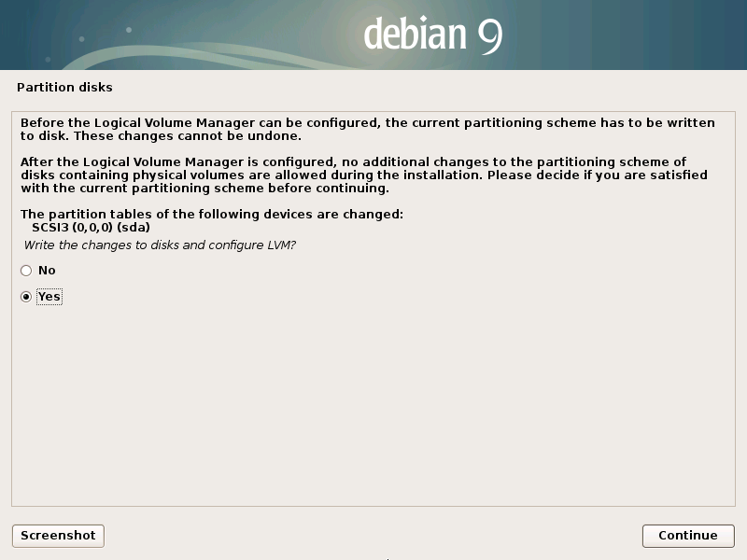Viewport: 747px width, 560px height.
Task: Click the 'Write the changes to disks' question
Action: 160,245
